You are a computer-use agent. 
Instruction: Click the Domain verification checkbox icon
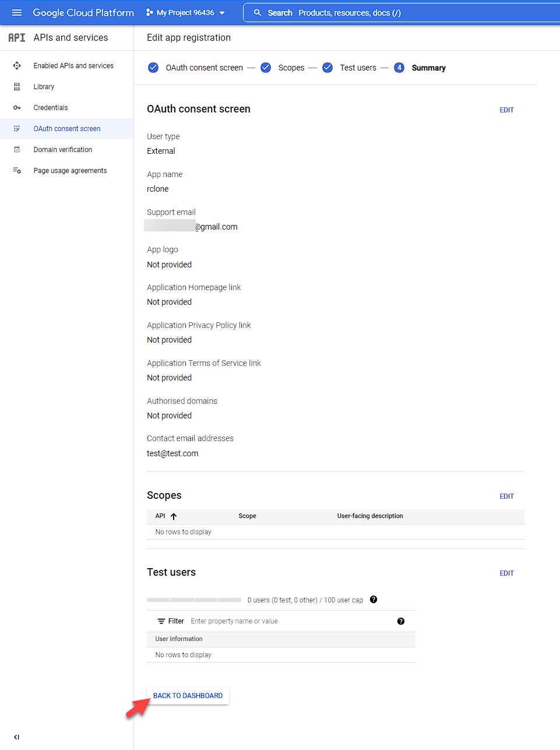pyautogui.click(x=17, y=150)
